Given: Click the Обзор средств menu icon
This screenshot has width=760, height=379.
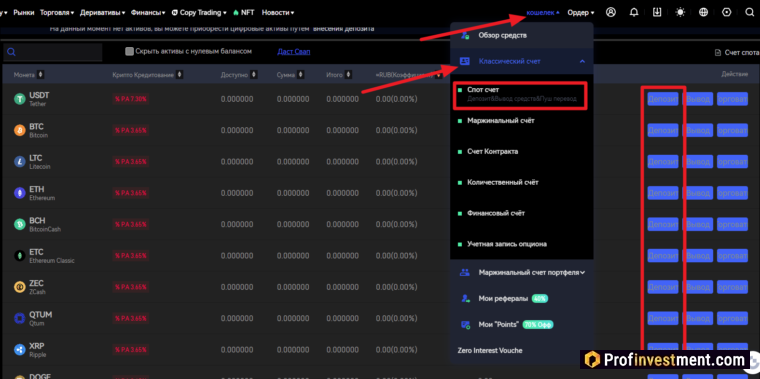Looking at the screenshot, I should tap(465, 35).
